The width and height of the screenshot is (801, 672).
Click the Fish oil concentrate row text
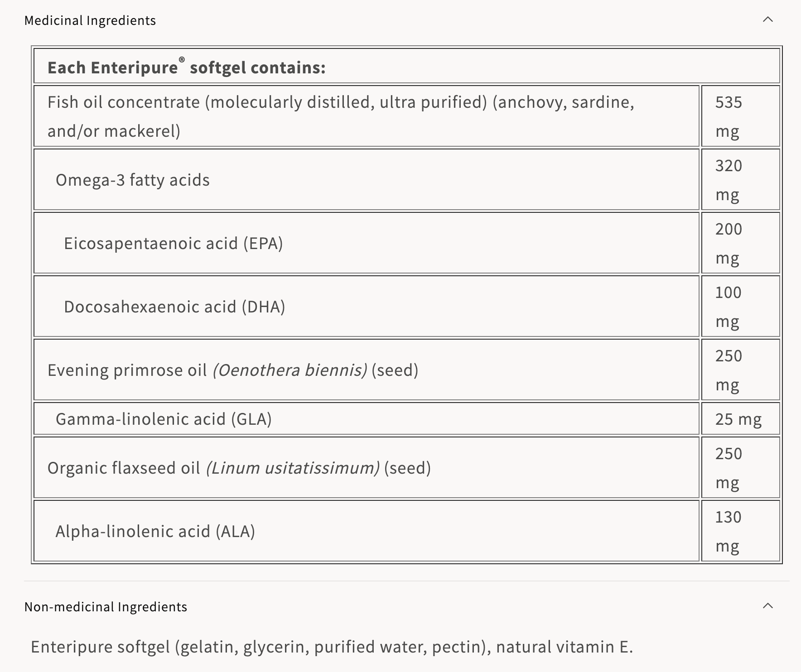point(340,116)
